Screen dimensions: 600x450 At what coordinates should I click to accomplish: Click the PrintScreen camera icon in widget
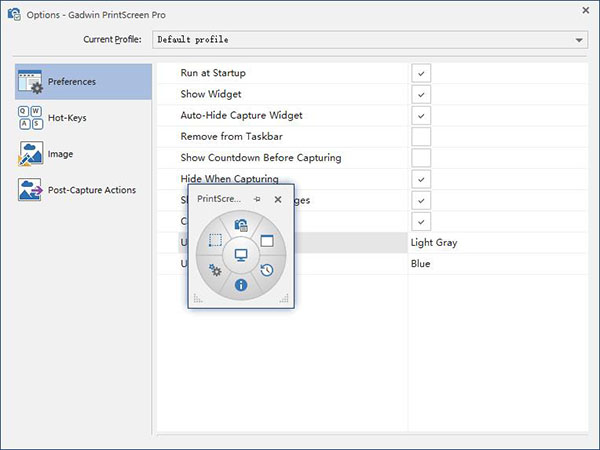tap(241, 225)
